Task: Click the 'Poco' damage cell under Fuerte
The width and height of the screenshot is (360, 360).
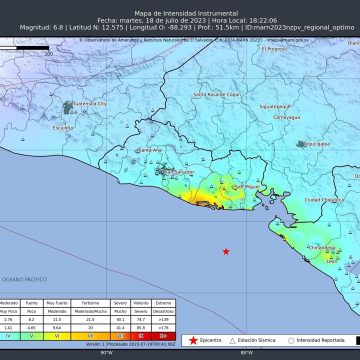Action: (32, 311)
